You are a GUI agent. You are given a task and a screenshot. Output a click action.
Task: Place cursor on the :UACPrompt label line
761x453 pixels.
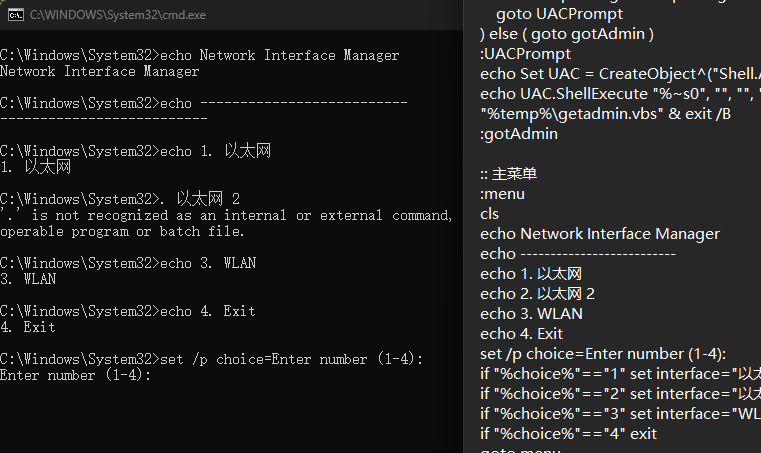(x=525, y=54)
